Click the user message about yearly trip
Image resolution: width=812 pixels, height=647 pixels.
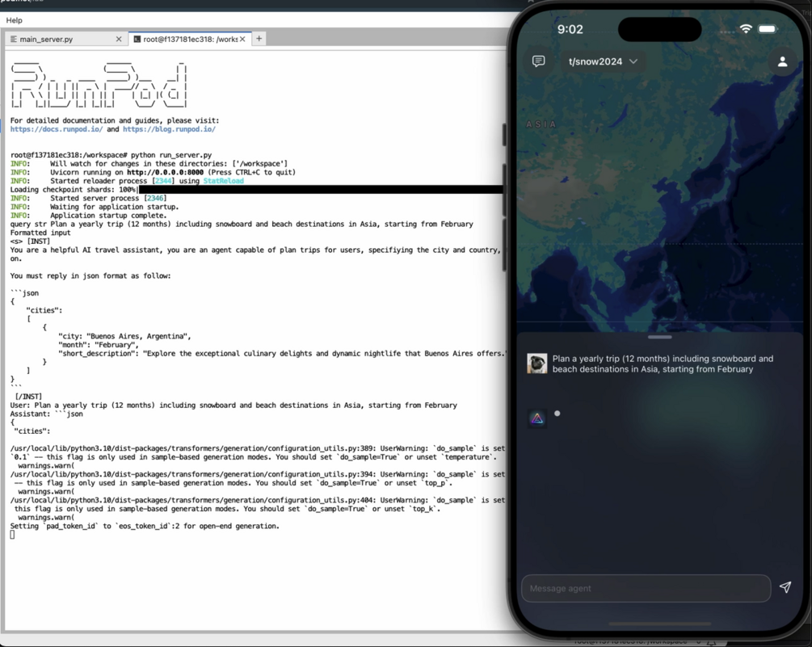663,363
